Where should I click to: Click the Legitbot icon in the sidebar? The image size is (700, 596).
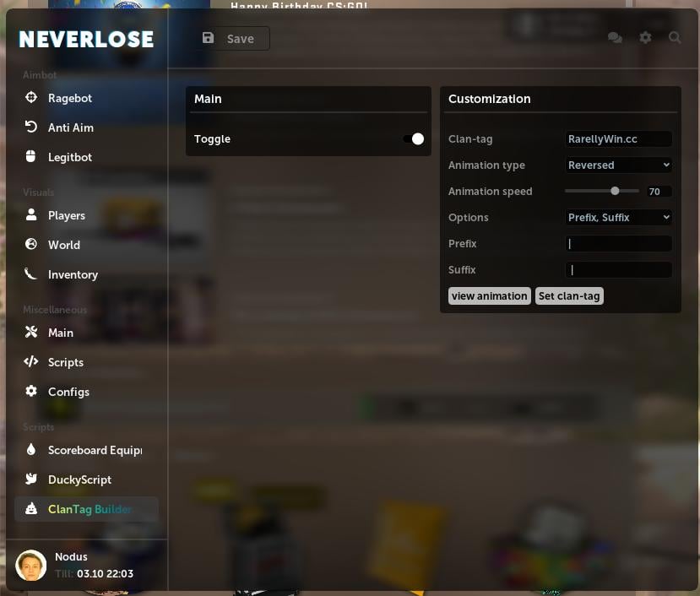31,157
